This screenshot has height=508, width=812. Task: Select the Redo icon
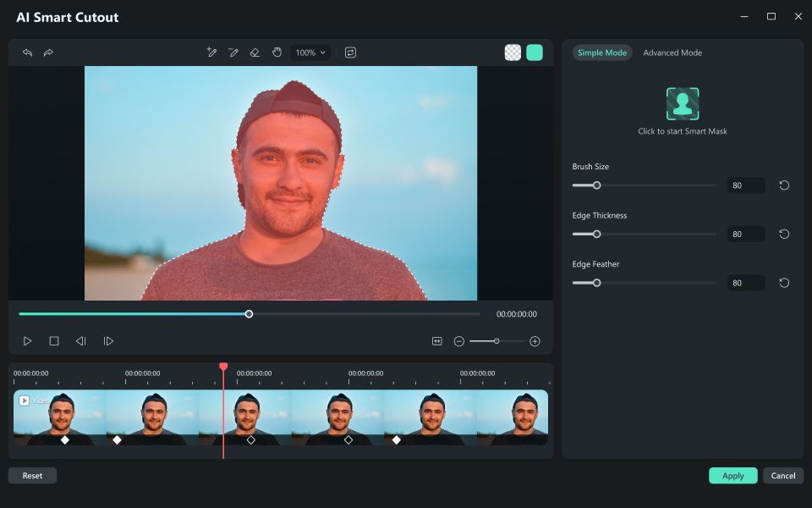click(x=48, y=52)
